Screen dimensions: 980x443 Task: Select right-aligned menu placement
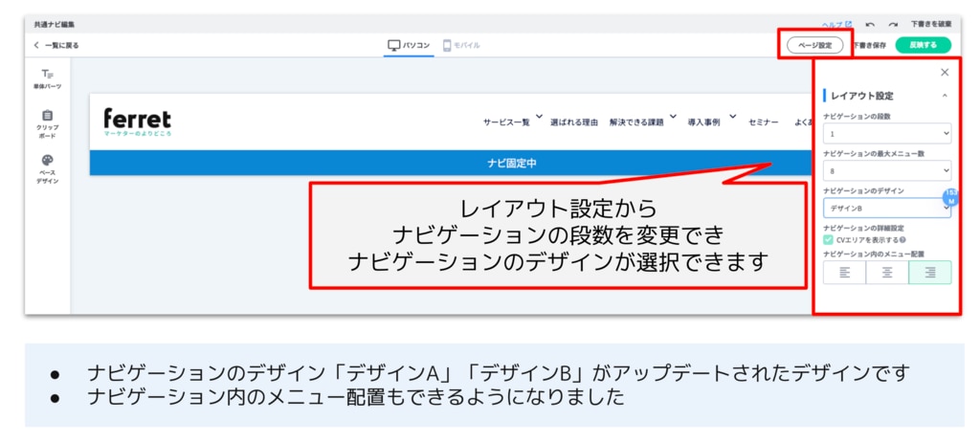pyautogui.click(x=929, y=273)
